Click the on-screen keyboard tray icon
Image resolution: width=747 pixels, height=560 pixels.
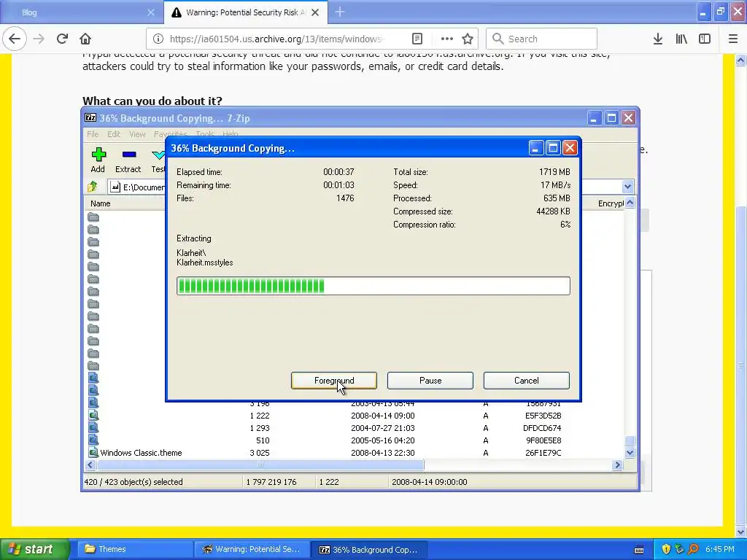[639, 550]
